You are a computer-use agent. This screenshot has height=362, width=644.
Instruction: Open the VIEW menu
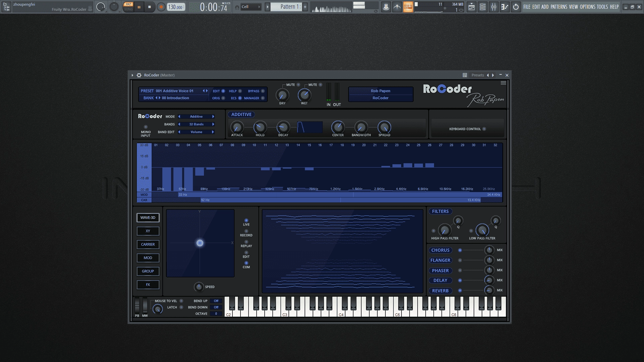coord(574,7)
